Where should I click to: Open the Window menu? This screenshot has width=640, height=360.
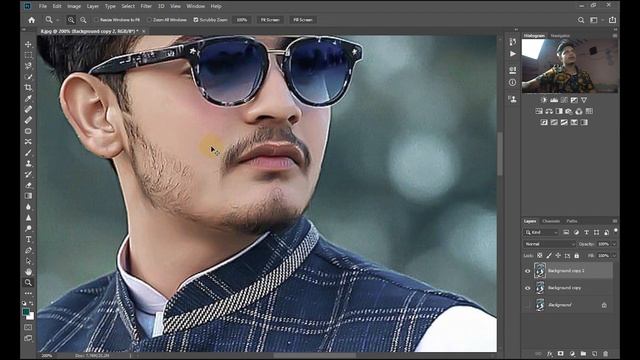coord(196,6)
